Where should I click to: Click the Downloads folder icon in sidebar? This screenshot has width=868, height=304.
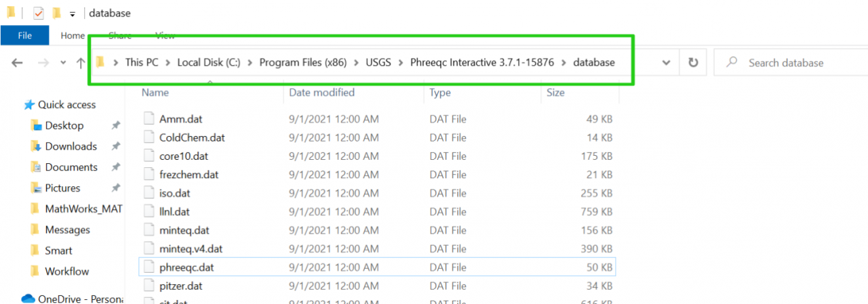[x=37, y=146]
